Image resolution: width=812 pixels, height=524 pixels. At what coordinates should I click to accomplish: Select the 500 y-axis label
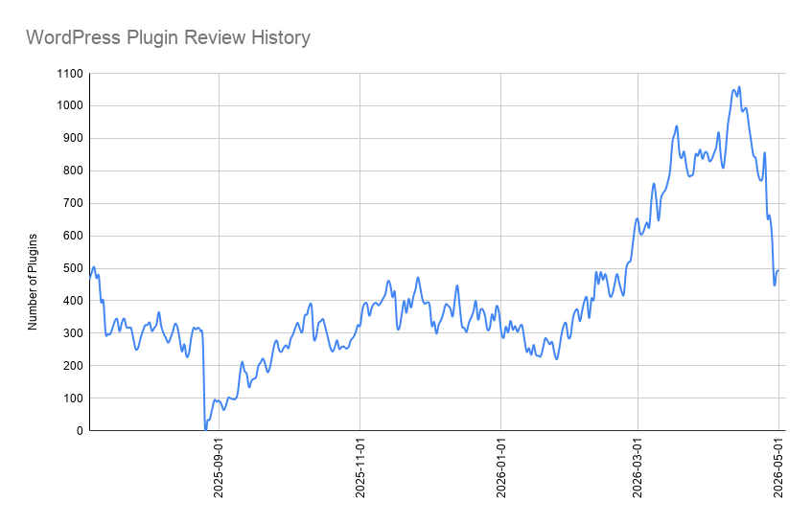[73, 268]
